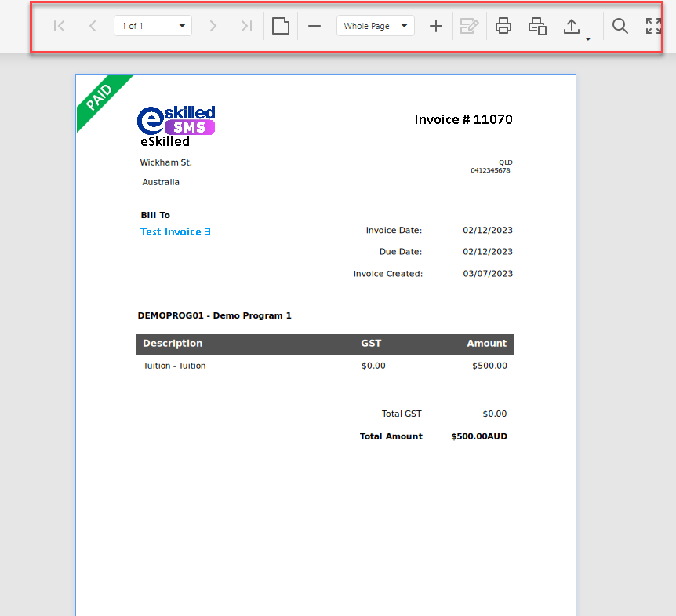Image resolution: width=676 pixels, height=616 pixels.
Task: Export the invoice with upload icon
Action: pos(572,27)
